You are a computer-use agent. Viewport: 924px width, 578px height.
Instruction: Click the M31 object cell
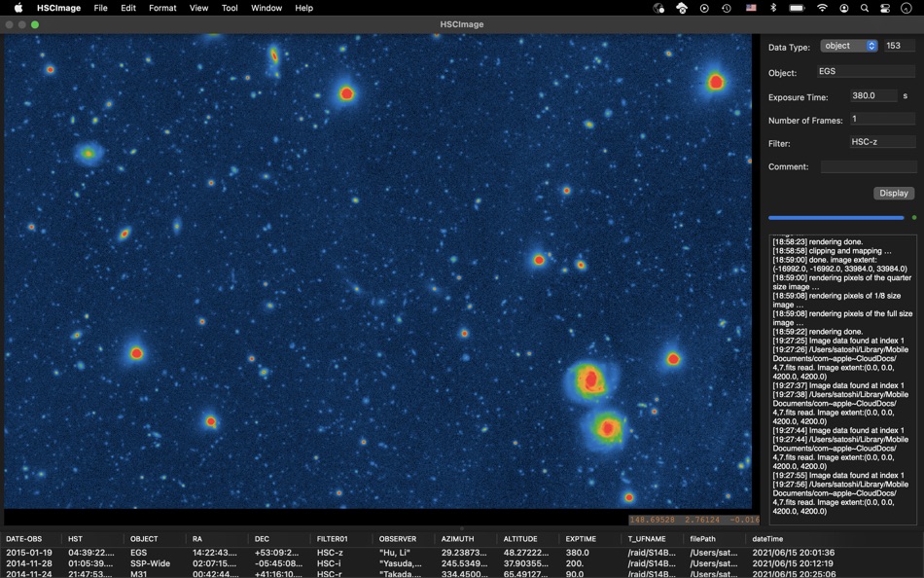(x=138, y=573)
